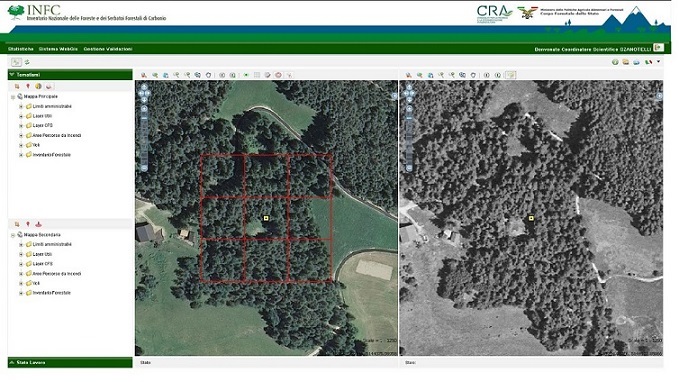Select Aree Percorse da Incendi in Mappa Secondaria
679x382 pixels.
coord(57,274)
